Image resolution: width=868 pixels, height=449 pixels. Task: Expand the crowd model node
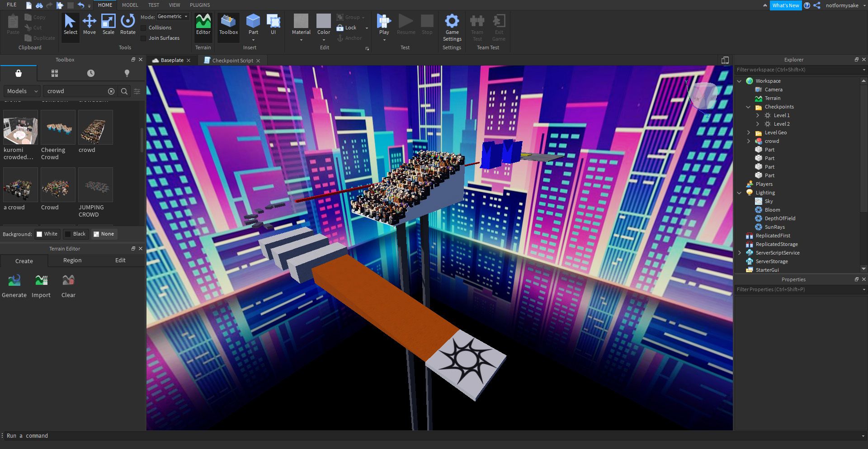click(x=748, y=141)
